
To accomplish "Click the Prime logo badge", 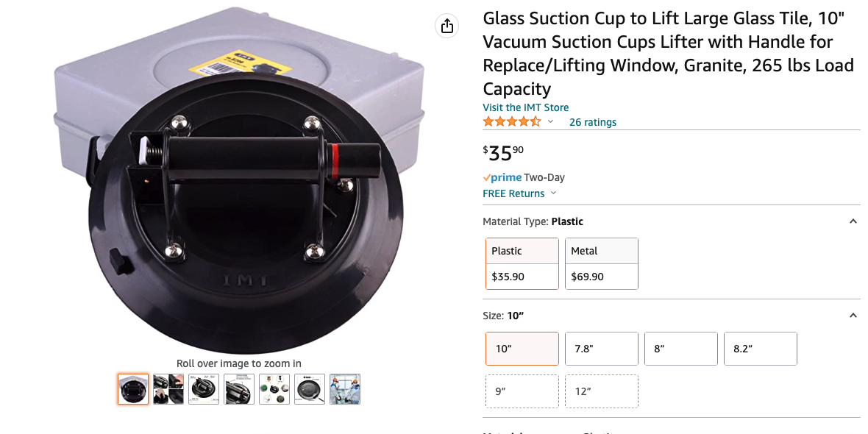I will tap(502, 177).
